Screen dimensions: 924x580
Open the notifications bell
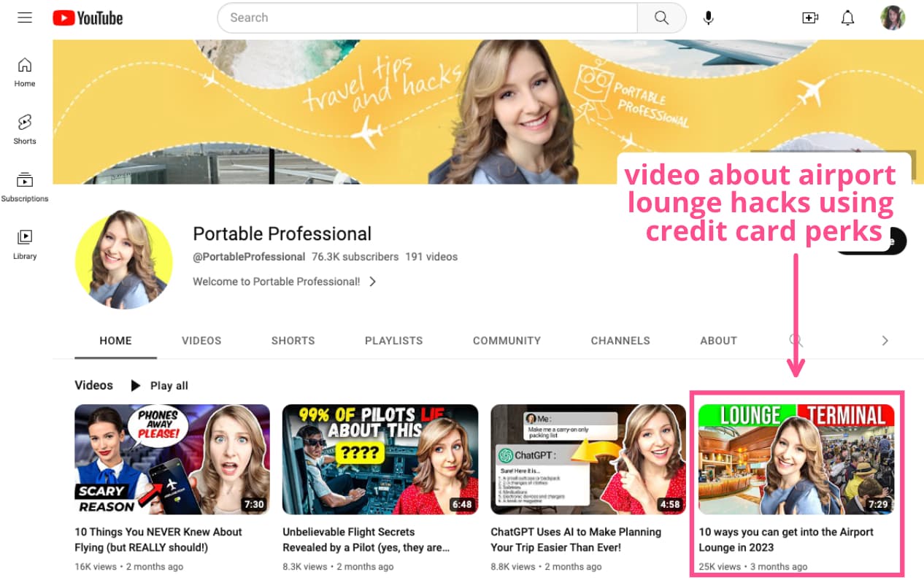(x=847, y=18)
